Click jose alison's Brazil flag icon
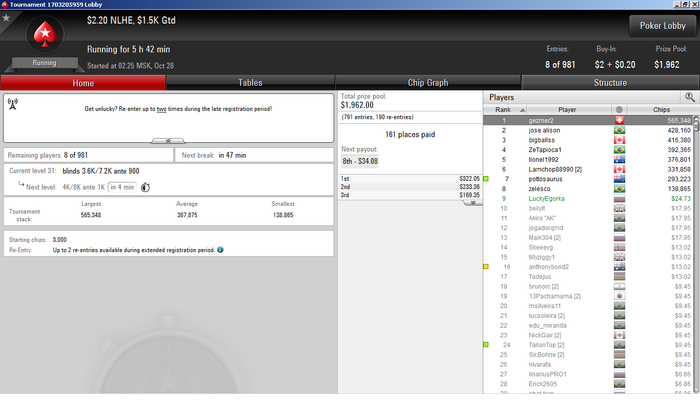This screenshot has height=418, width=700. click(619, 130)
